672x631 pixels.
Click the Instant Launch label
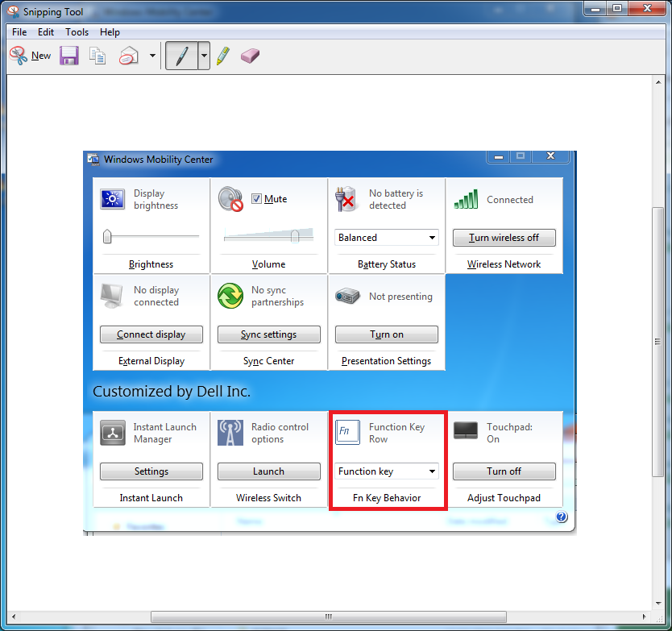pos(151,498)
